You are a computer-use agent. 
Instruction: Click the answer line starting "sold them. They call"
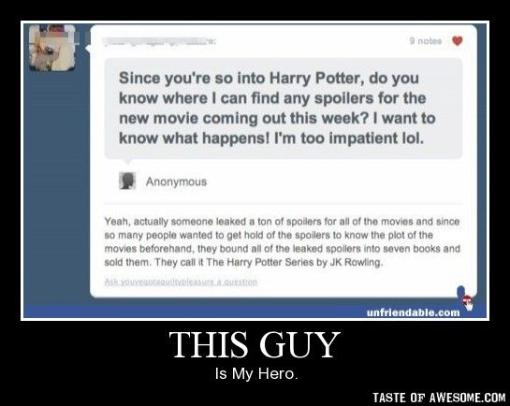tap(243, 262)
